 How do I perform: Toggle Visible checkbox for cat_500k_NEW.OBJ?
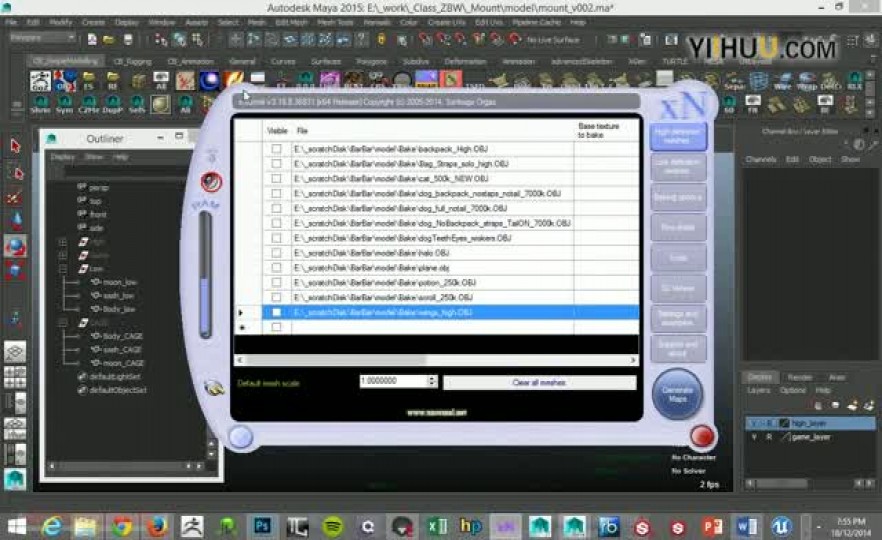276,178
